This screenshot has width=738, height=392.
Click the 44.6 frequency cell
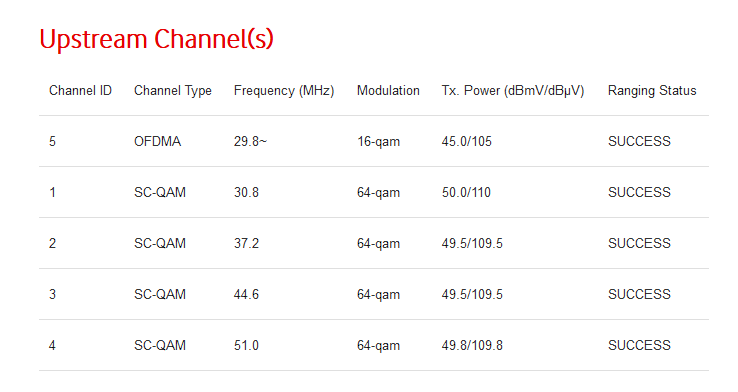(246, 294)
